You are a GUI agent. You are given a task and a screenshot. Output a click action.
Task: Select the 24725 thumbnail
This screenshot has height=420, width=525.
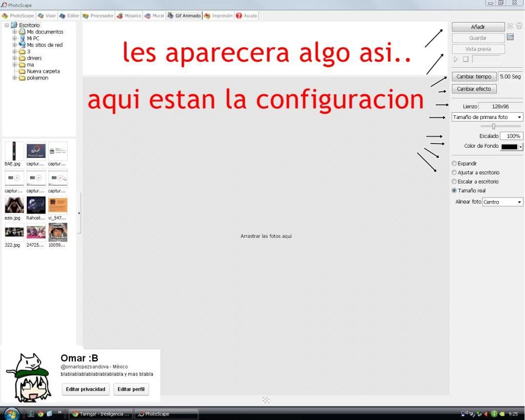tap(36, 232)
